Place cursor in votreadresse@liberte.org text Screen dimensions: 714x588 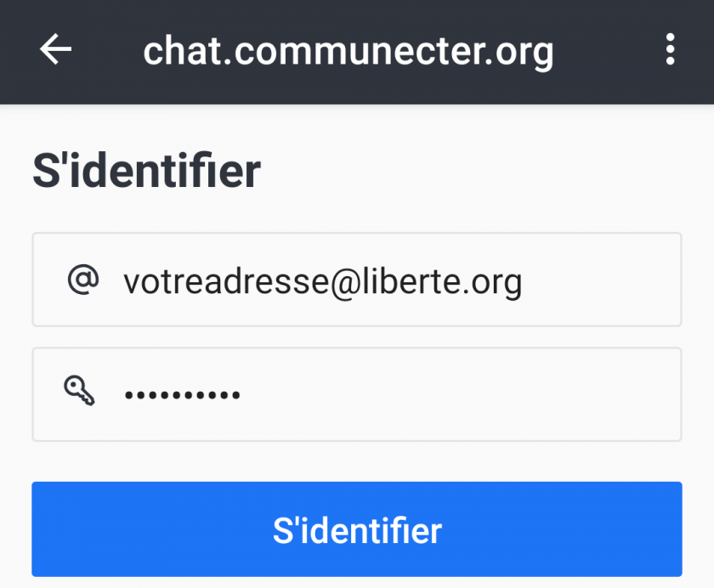tap(322, 280)
